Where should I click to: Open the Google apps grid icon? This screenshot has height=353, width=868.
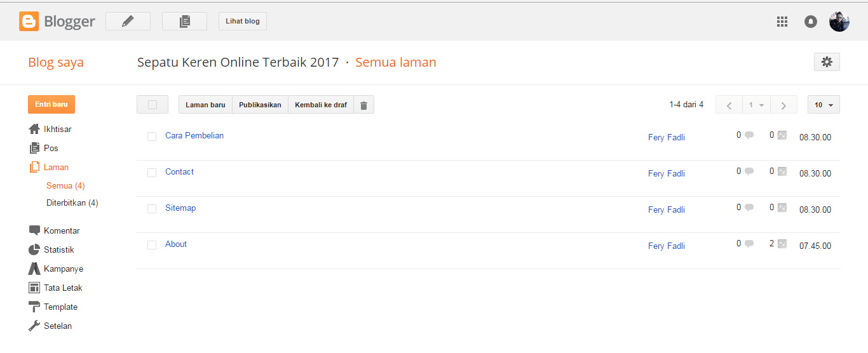point(782,22)
